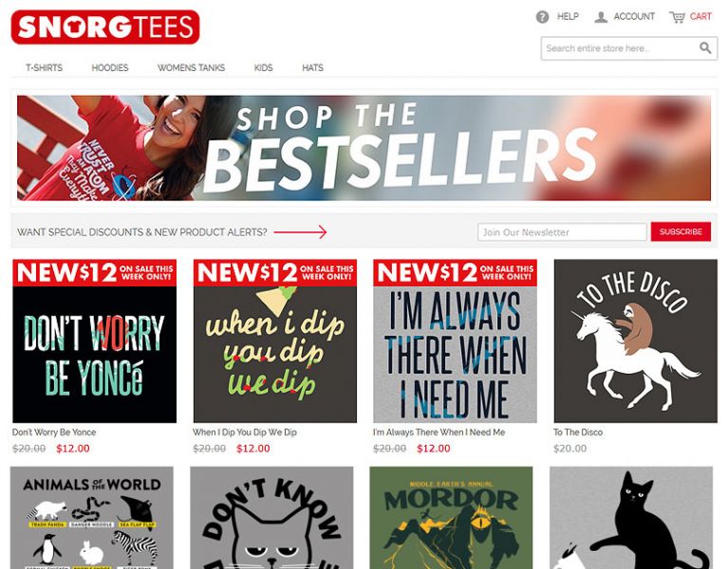Click the Help question mark icon
The height and width of the screenshot is (569, 728).
pos(542,17)
